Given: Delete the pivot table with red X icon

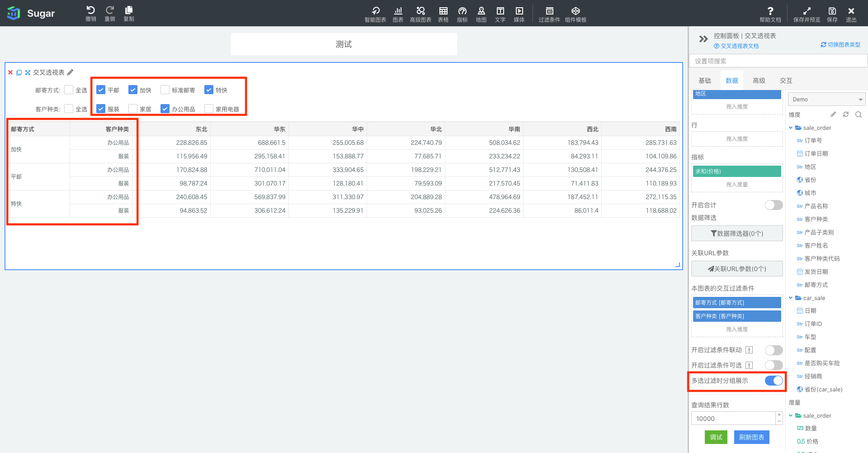Looking at the screenshot, I should point(10,72).
